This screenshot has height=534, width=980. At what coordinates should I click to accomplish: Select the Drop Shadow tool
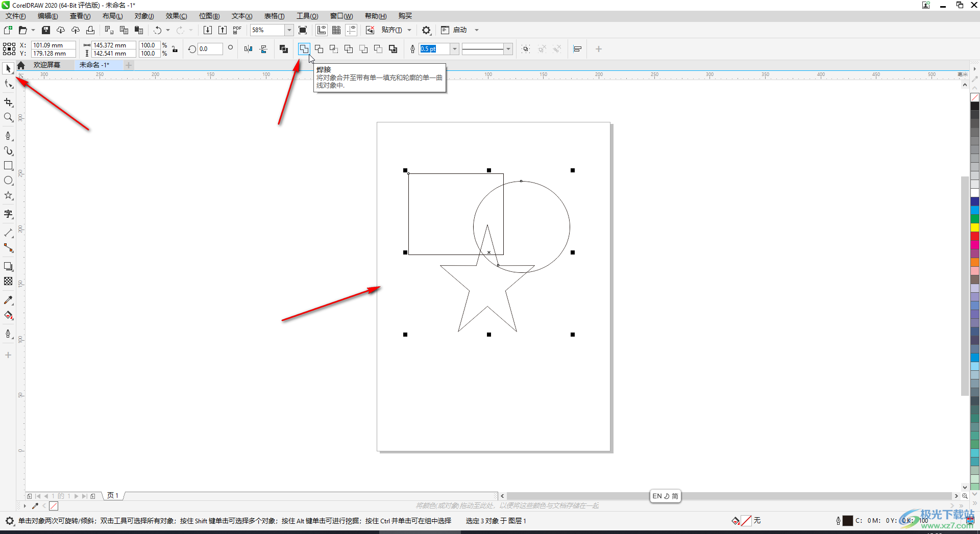pyautogui.click(x=8, y=266)
